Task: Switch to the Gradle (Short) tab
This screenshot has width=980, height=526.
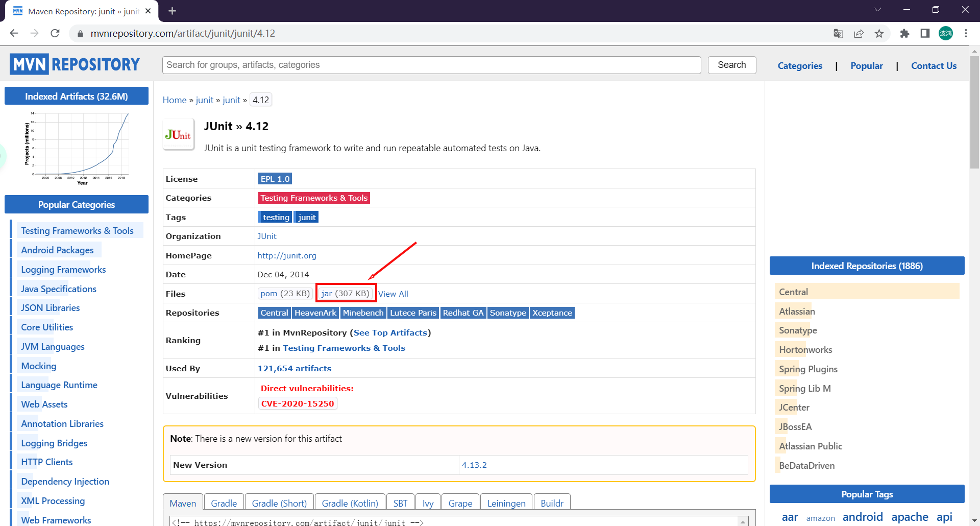Action: pyautogui.click(x=279, y=503)
